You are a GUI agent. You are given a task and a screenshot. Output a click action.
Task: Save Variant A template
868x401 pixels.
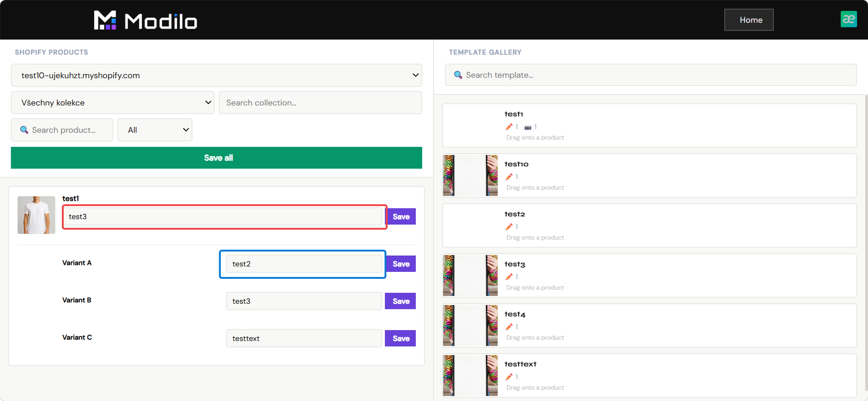click(401, 264)
